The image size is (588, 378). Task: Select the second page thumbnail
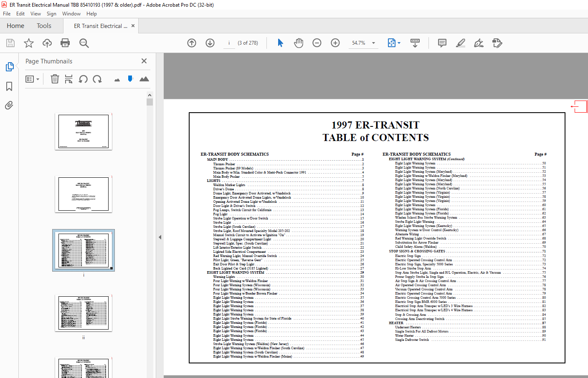pos(84,194)
